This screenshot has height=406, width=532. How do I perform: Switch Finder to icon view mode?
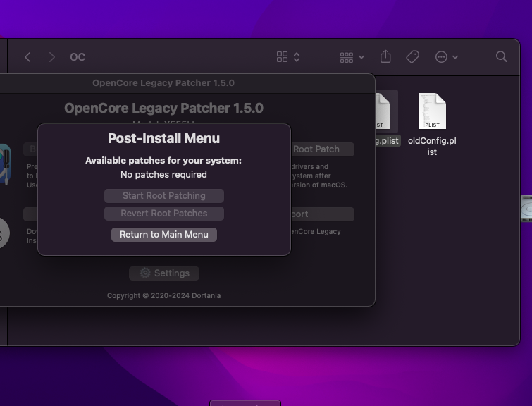282,57
